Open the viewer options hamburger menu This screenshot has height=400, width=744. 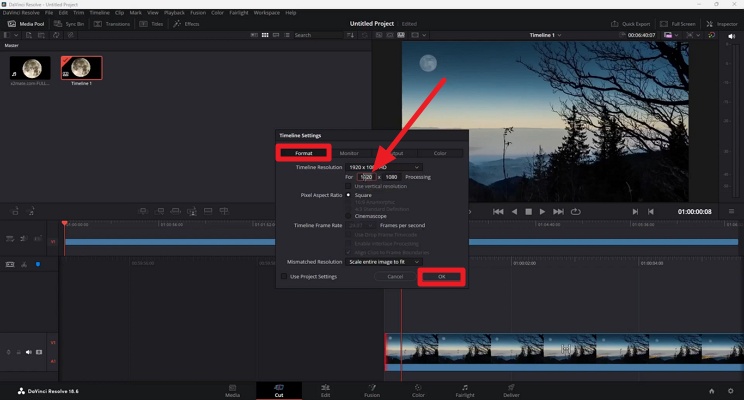(x=731, y=211)
